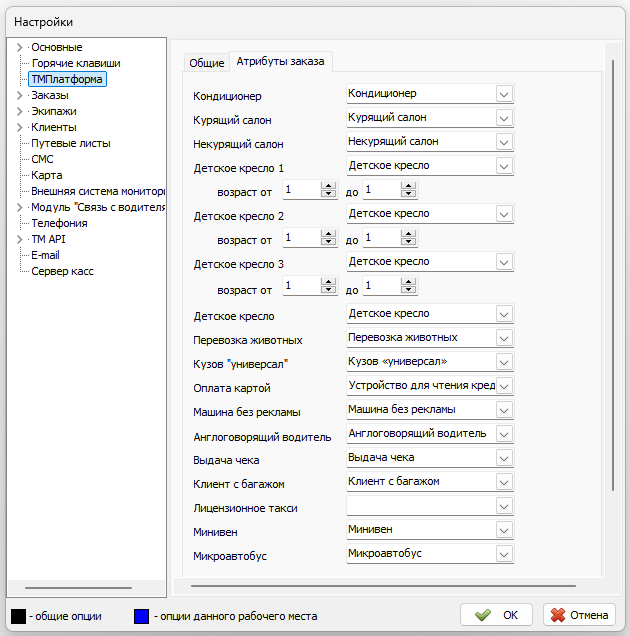This screenshot has height=636, width=630.
Task: Expand the Основные tree node
Action: click(19, 47)
